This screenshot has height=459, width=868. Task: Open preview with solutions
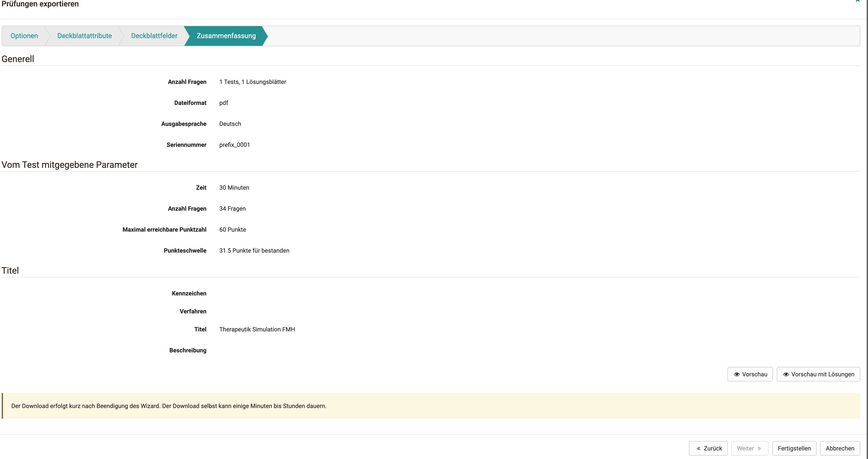click(819, 374)
